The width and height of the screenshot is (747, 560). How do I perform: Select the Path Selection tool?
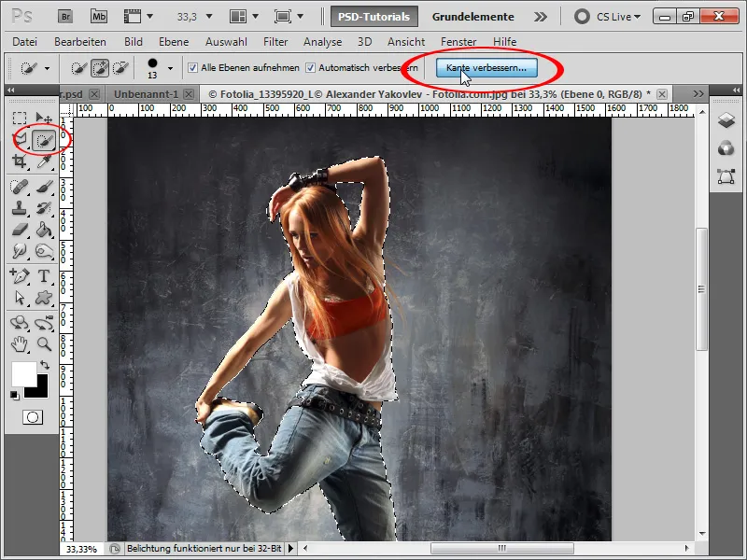[19, 298]
